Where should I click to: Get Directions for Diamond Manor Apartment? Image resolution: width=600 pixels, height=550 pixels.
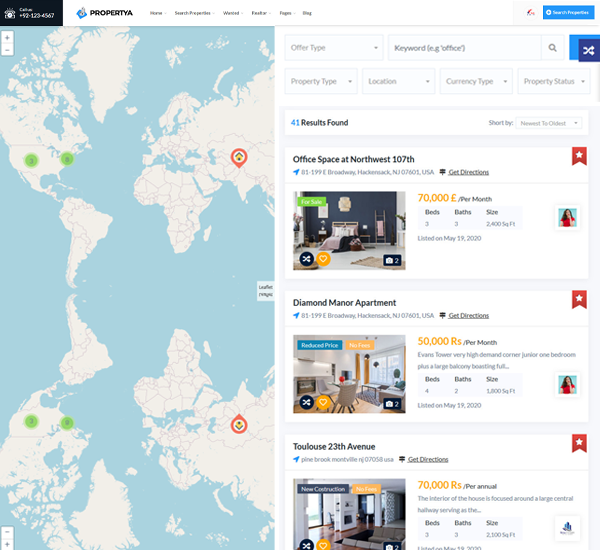point(468,315)
